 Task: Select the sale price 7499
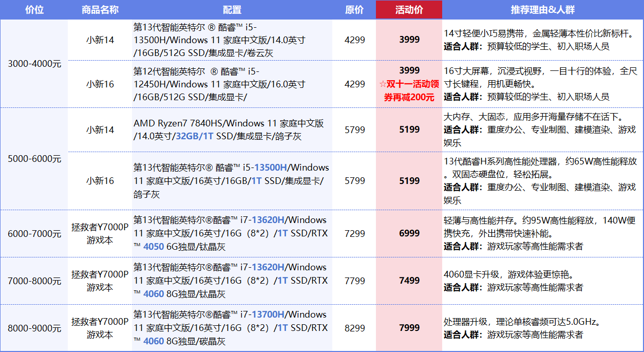tap(409, 281)
